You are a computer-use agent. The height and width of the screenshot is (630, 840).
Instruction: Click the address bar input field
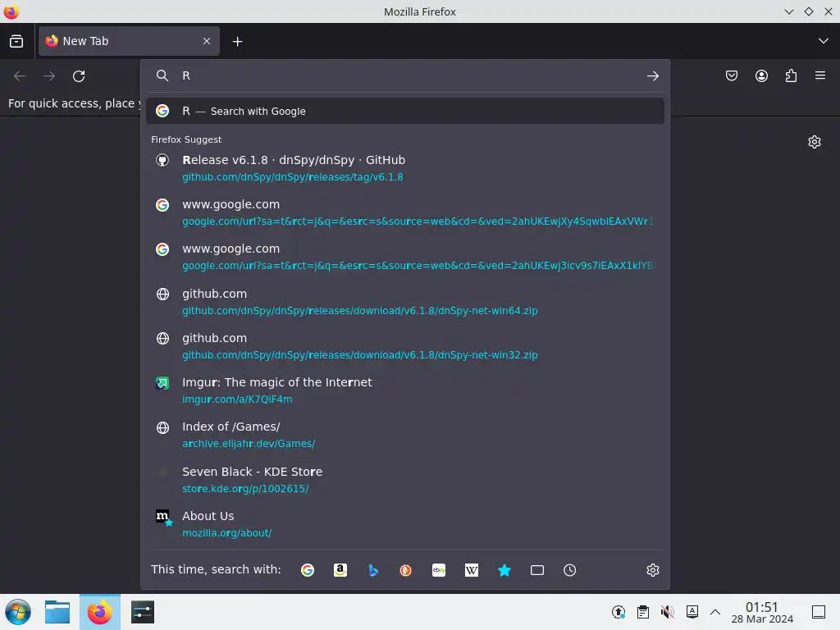tap(407, 75)
